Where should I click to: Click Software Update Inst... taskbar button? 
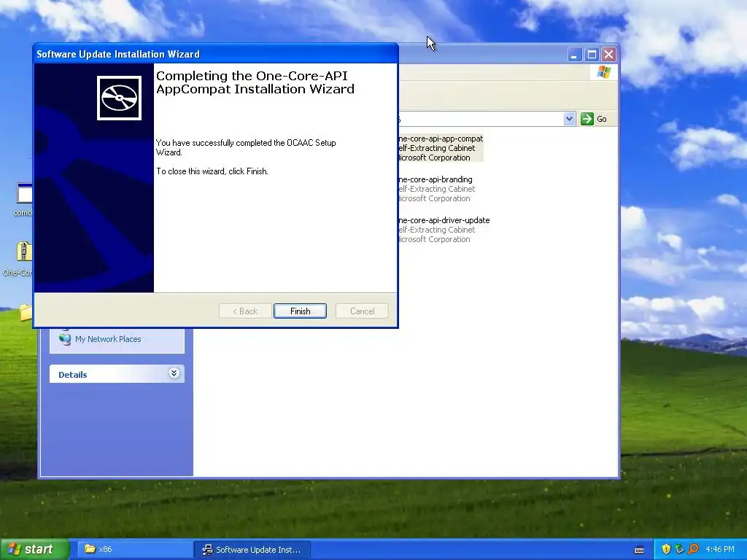(x=252, y=549)
